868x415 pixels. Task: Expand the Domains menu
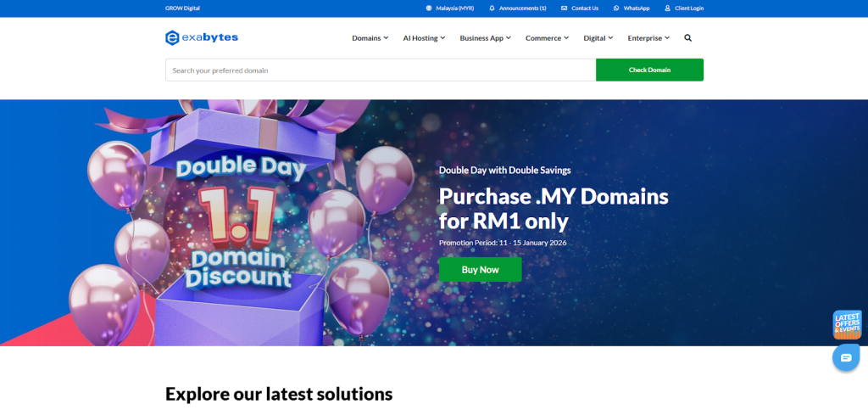[370, 38]
